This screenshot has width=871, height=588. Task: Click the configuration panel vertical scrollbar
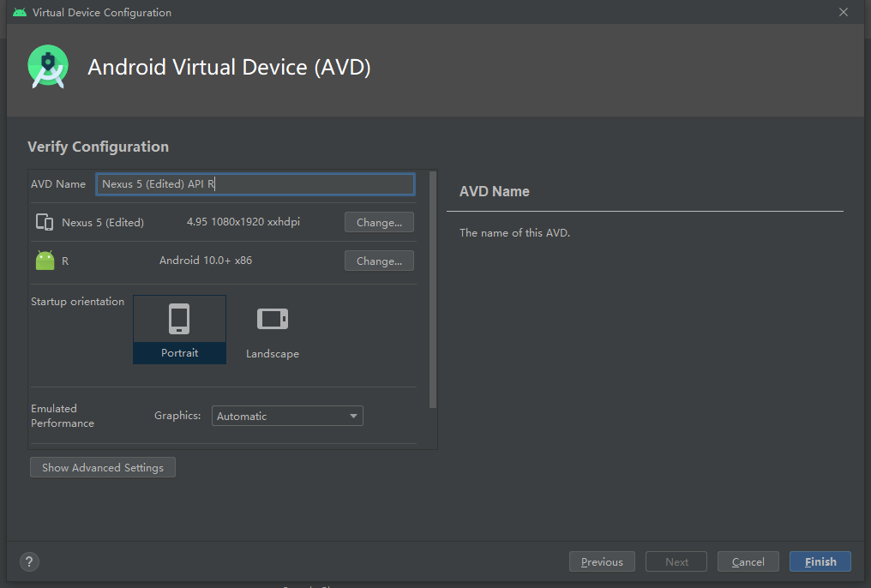pos(433,290)
